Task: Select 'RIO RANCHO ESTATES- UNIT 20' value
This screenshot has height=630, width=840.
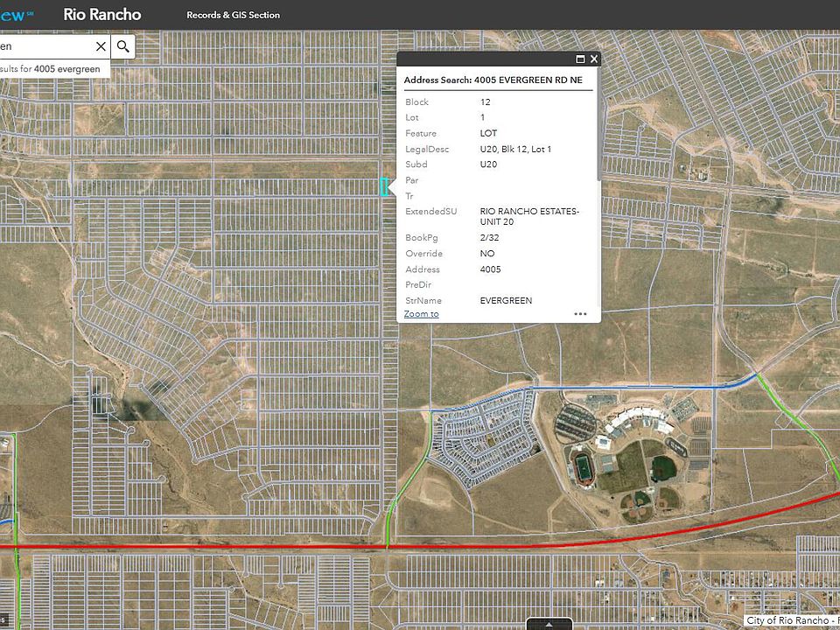Action: click(x=529, y=216)
